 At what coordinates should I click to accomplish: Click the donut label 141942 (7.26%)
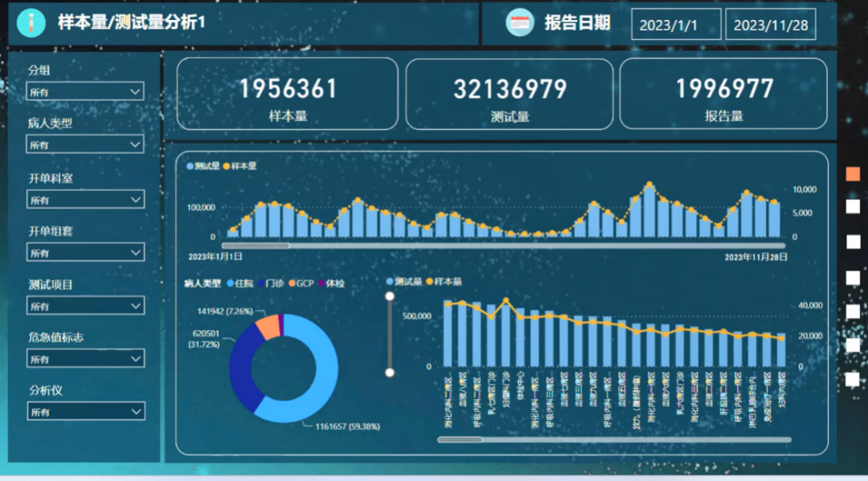[225, 312]
